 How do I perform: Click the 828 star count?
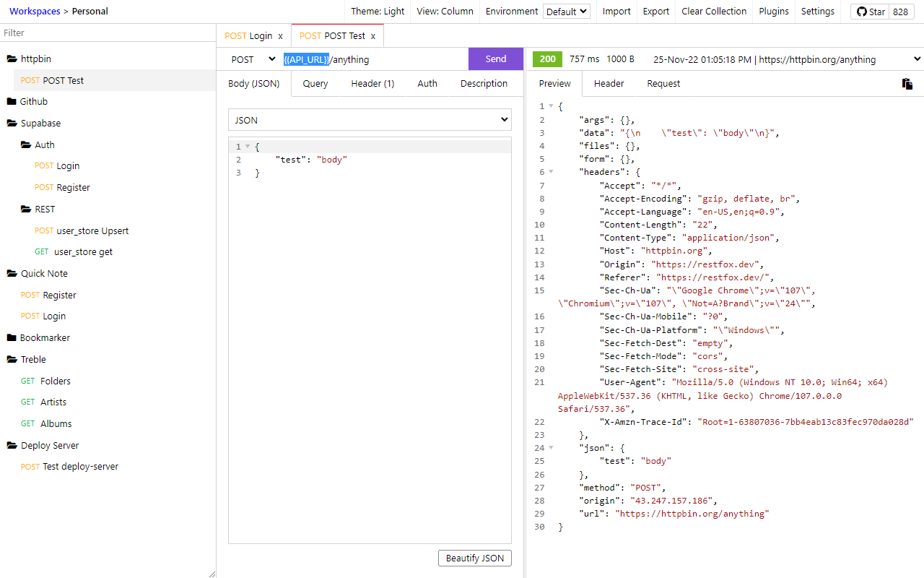click(900, 12)
